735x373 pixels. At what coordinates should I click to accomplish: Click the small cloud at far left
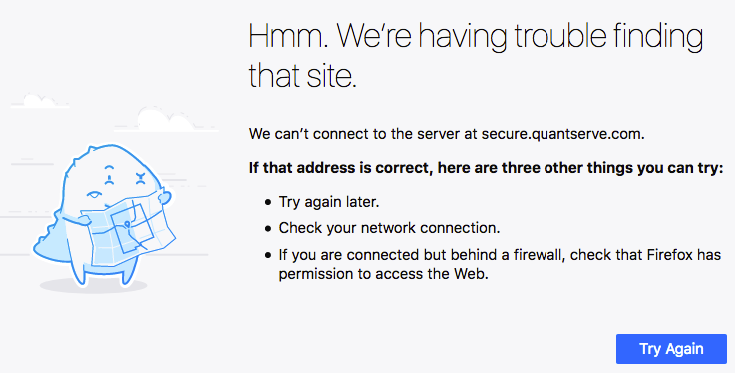tap(40, 101)
